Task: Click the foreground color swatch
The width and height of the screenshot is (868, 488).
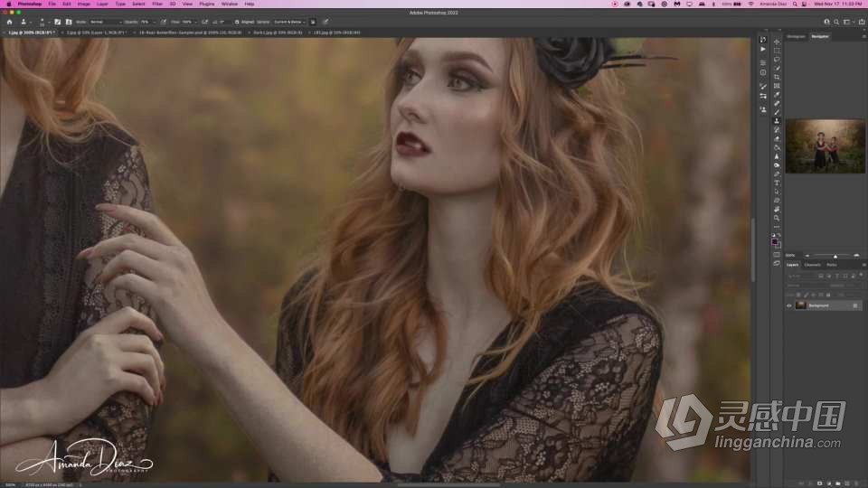Action: tap(775, 241)
